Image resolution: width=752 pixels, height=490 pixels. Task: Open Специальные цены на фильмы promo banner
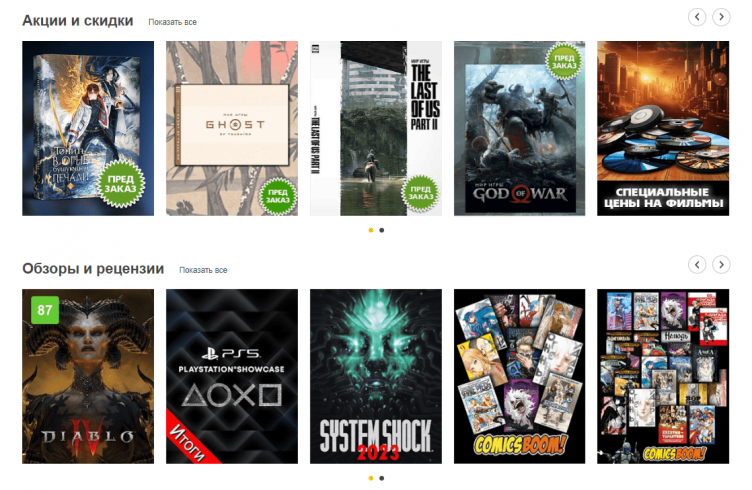[x=663, y=128]
